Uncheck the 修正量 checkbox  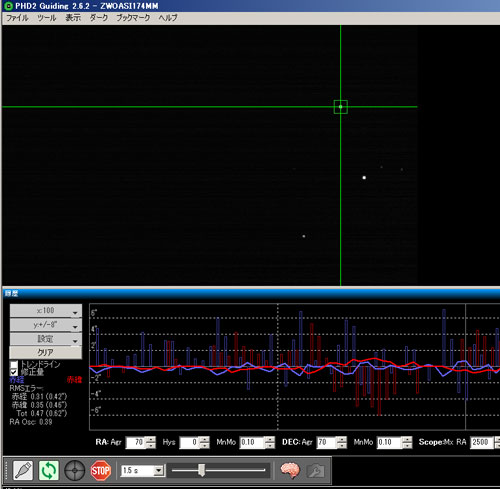(14, 372)
